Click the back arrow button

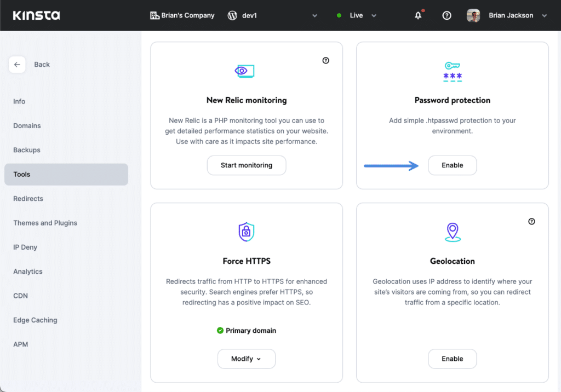point(17,65)
